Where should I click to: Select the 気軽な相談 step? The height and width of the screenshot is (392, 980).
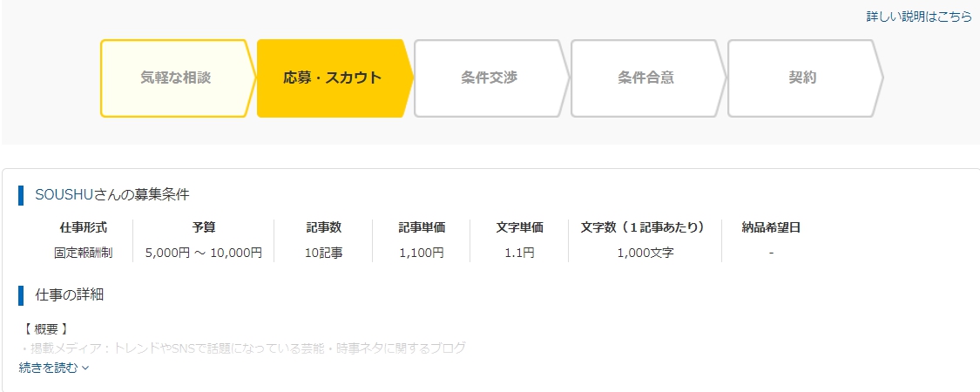click(x=178, y=78)
